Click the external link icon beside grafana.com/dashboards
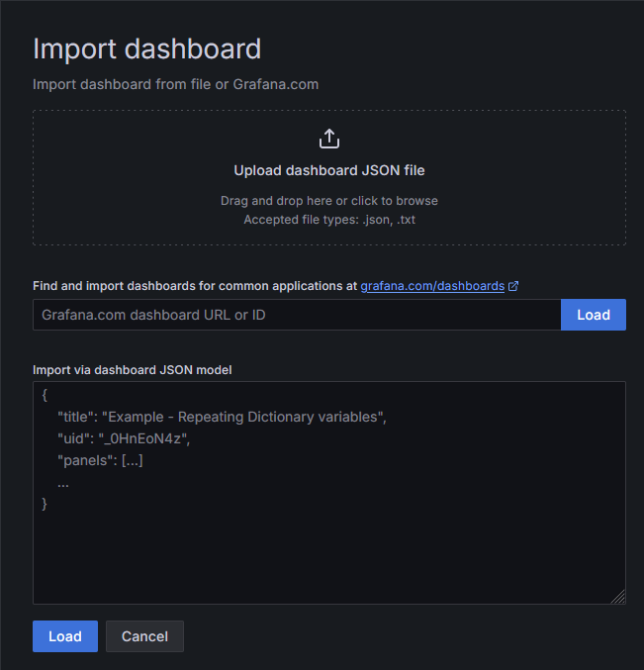Screen dimensions: 644x670 pos(513,286)
